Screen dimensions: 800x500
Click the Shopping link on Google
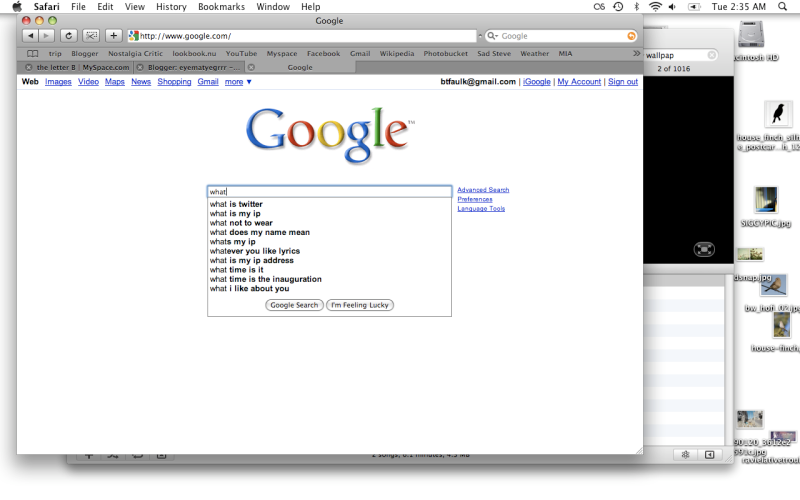(174, 82)
